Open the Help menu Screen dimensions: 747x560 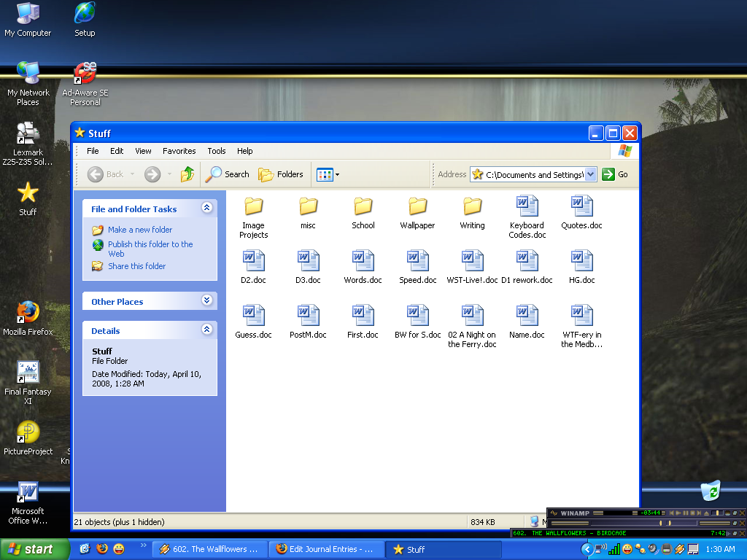pyautogui.click(x=245, y=151)
